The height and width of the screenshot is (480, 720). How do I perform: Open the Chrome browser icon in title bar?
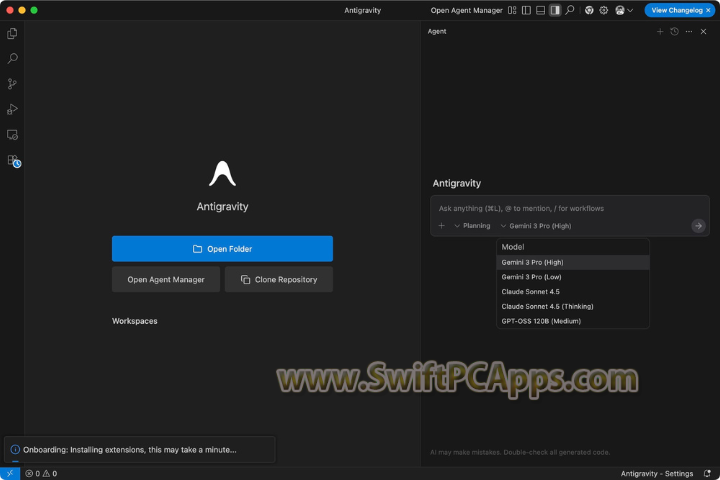pyautogui.click(x=589, y=10)
